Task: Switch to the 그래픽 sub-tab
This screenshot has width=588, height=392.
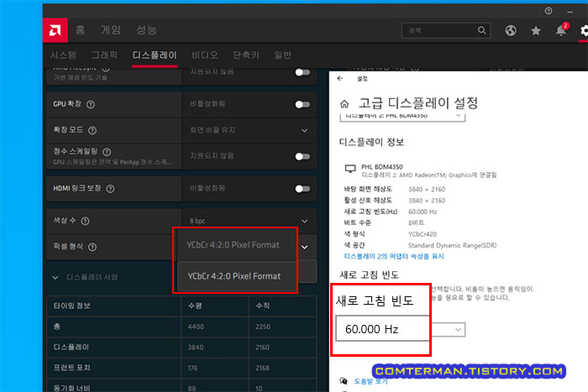Action: [x=104, y=55]
